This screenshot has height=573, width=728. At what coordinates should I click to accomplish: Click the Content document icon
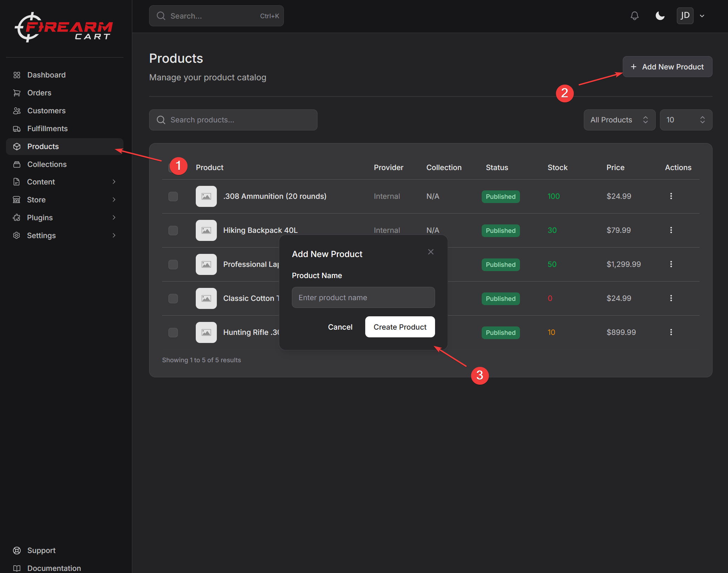point(16,182)
